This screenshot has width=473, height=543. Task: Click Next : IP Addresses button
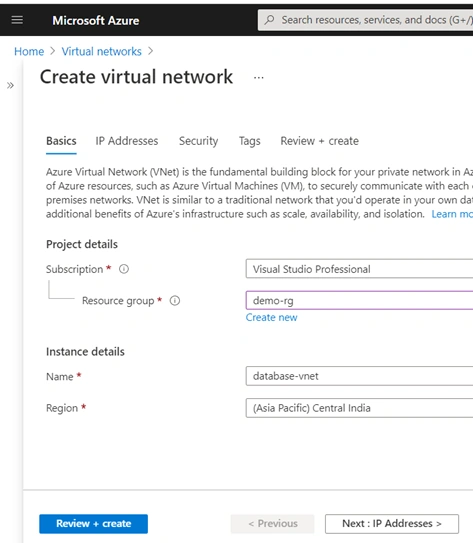(x=392, y=524)
